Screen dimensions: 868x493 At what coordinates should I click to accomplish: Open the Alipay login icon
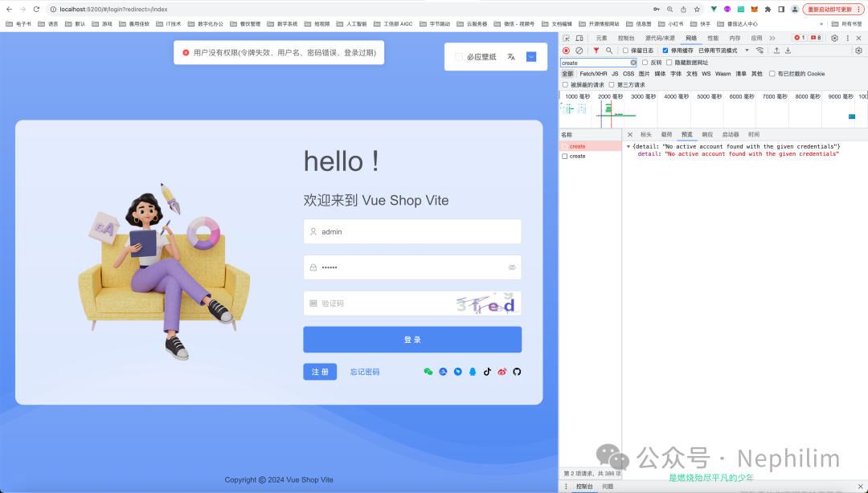[443, 372]
